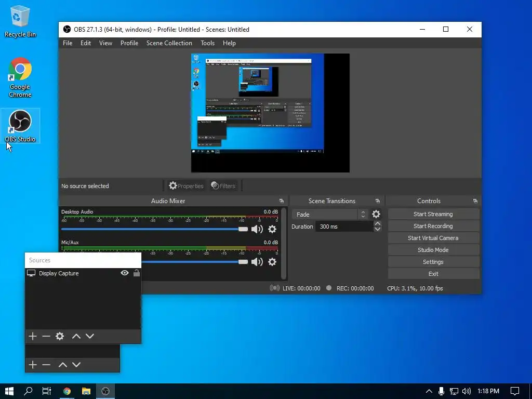Open Desktop Audio settings gear
The image size is (532, 399).
point(272,229)
